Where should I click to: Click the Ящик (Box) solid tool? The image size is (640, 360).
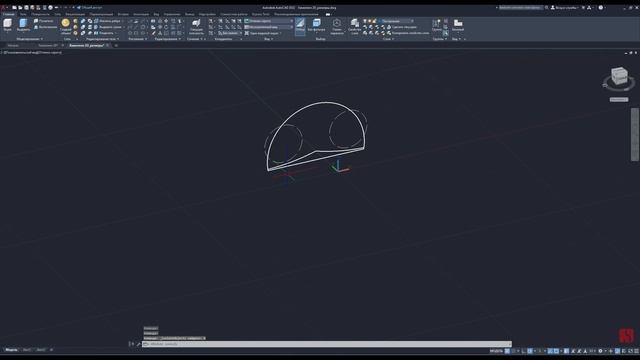7,25
